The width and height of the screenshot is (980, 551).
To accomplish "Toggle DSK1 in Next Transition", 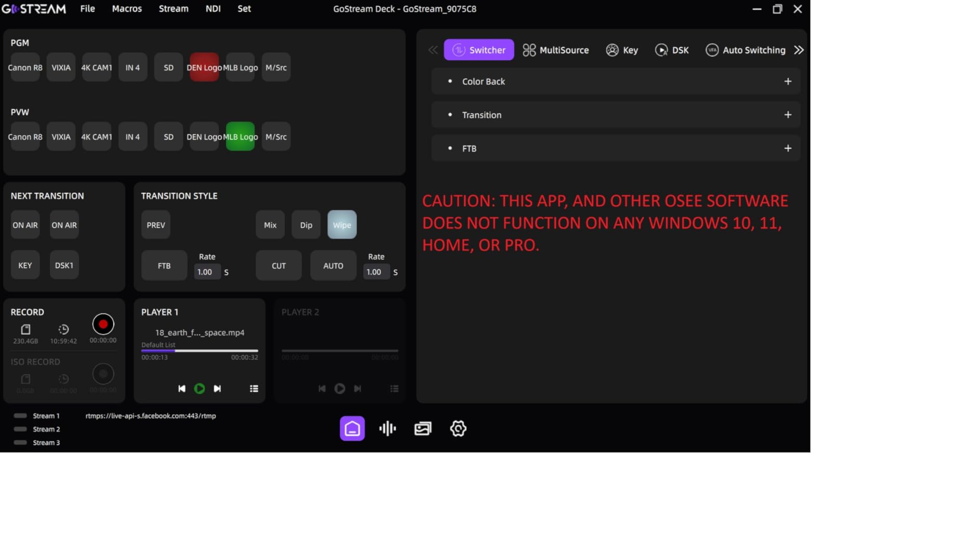I will pyautogui.click(x=64, y=265).
